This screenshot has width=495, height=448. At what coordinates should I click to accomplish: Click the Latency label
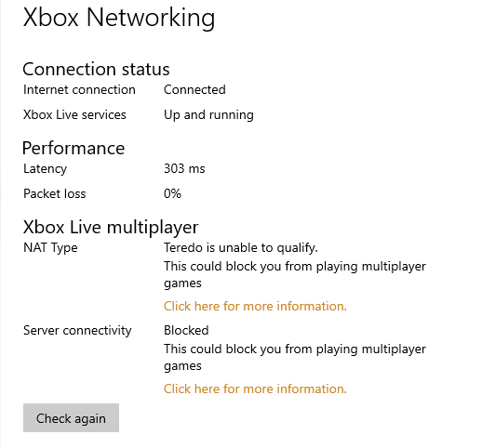point(46,169)
